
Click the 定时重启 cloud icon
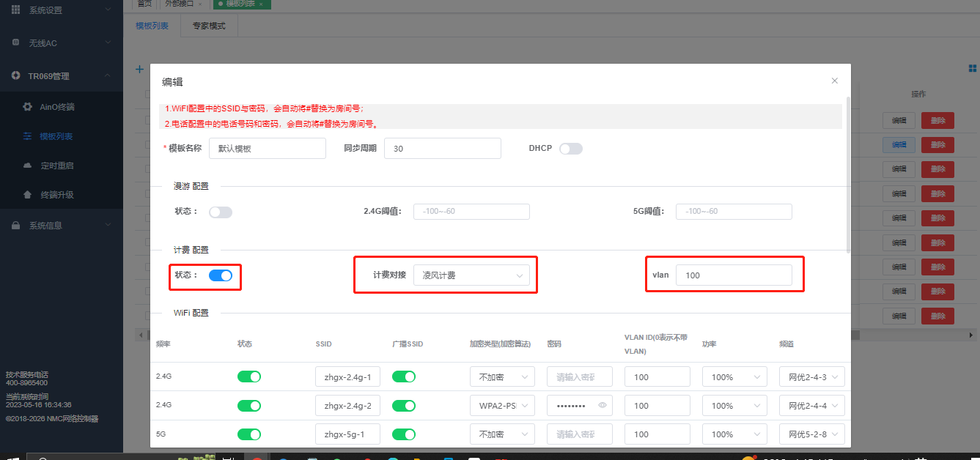coord(28,166)
